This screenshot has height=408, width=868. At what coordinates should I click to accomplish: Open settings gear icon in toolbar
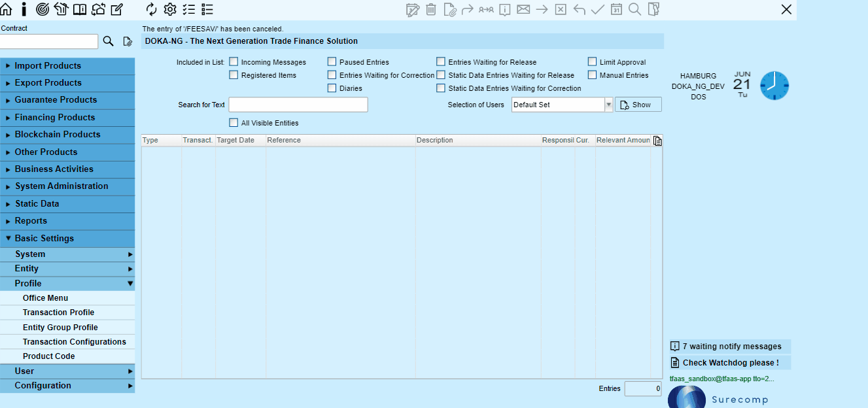170,9
